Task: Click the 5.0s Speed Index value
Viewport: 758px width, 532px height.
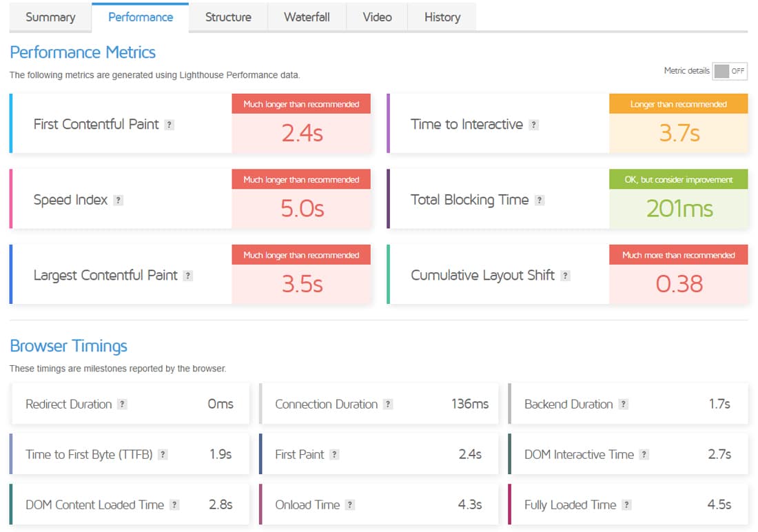Action: point(302,207)
